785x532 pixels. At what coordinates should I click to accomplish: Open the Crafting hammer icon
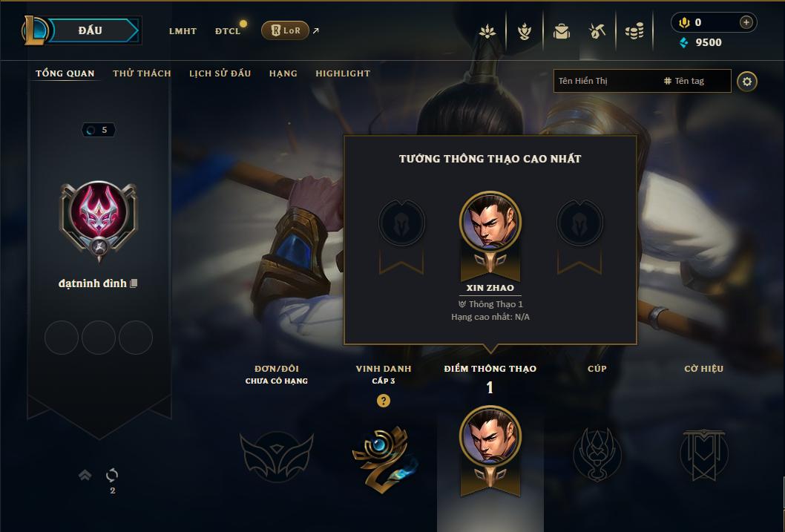pos(597,31)
